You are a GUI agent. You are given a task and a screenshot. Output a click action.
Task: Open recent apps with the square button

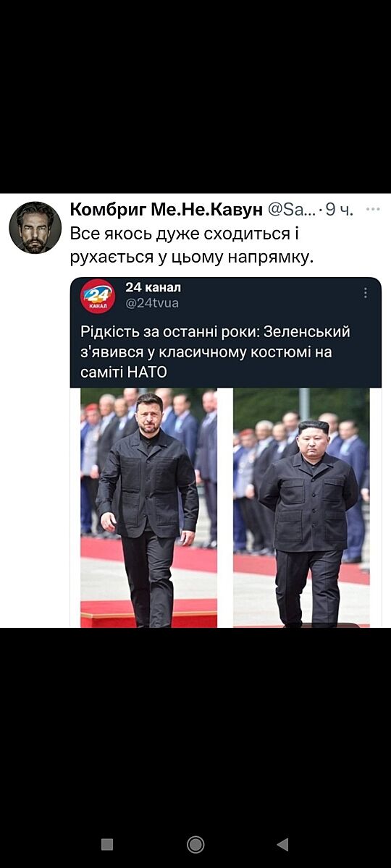107,844
